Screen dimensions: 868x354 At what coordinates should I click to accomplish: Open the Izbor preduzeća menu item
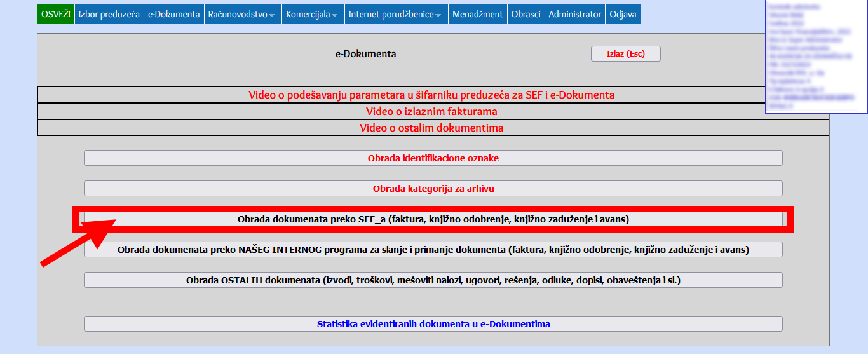(109, 14)
